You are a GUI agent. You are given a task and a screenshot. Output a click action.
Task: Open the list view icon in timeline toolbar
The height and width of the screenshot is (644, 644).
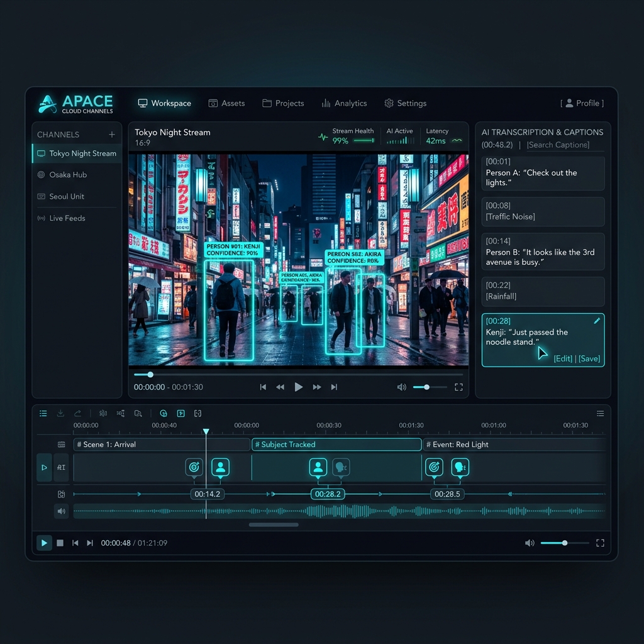[x=43, y=413]
